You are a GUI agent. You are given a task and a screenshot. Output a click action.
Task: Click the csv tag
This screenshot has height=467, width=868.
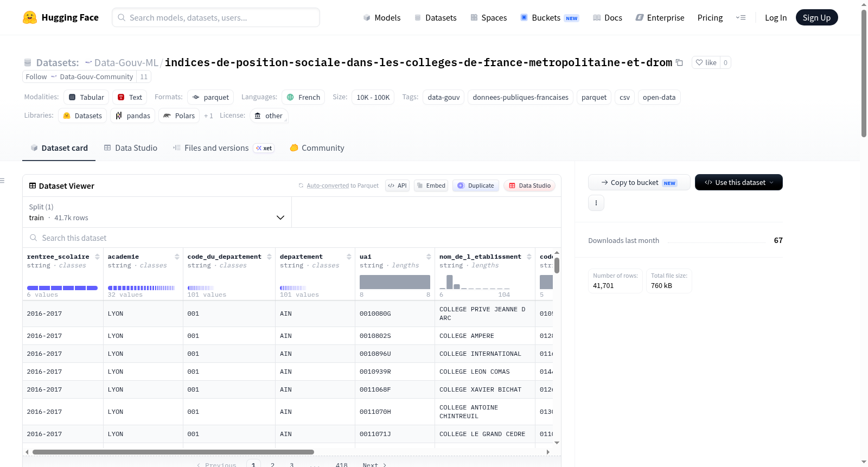(x=625, y=97)
